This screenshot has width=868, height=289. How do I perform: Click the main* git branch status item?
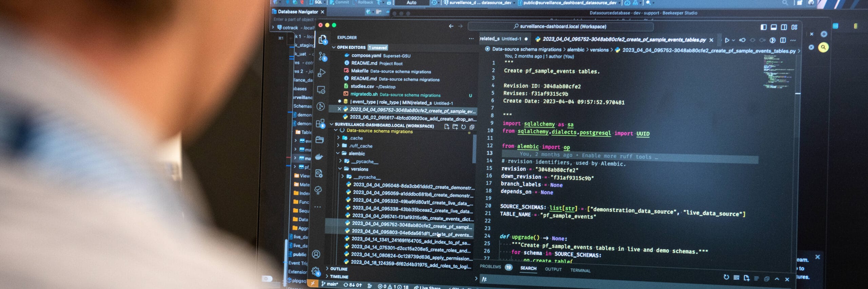pos(330,284)
